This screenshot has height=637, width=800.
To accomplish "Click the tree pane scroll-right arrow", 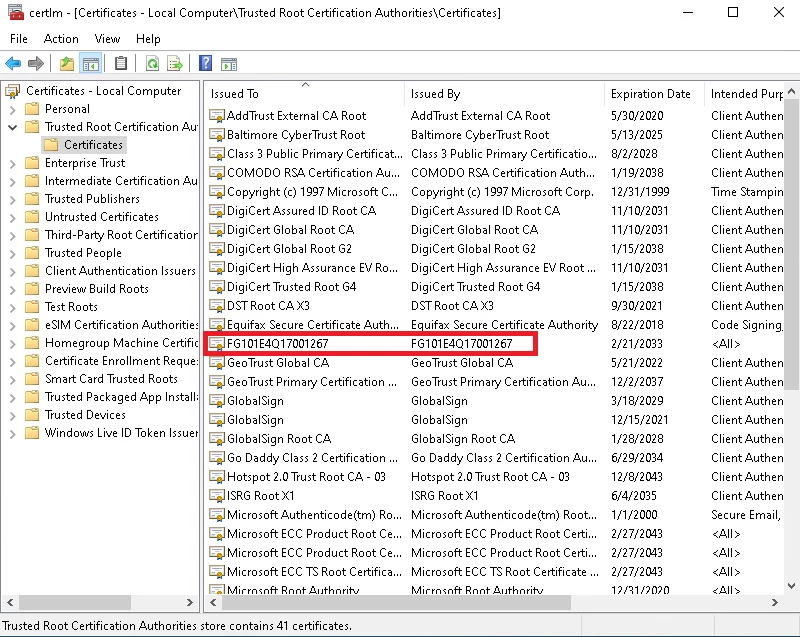I will (x=190, y=602).
